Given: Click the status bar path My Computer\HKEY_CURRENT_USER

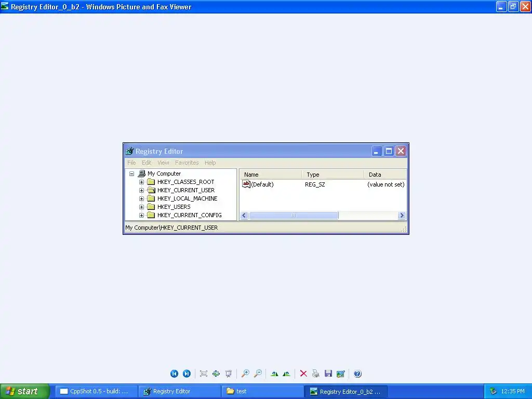Looking at the screenshot, I should point(171,228).
